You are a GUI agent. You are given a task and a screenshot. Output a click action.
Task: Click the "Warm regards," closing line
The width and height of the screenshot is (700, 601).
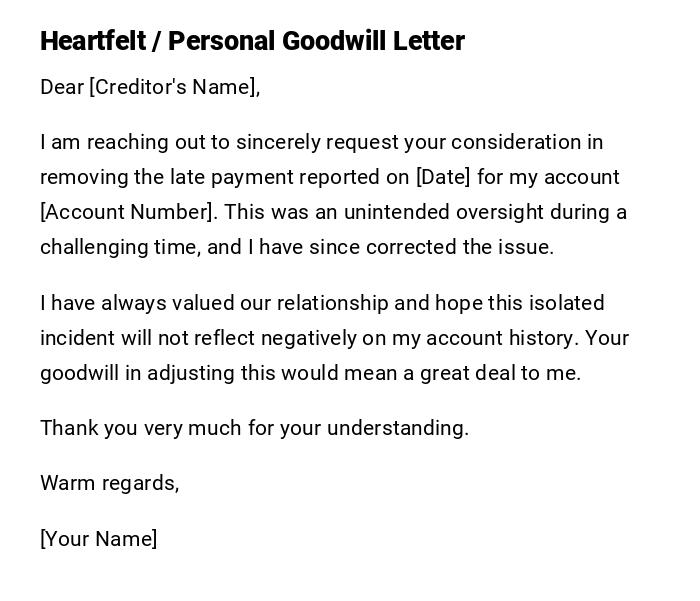tap(109, 483)
